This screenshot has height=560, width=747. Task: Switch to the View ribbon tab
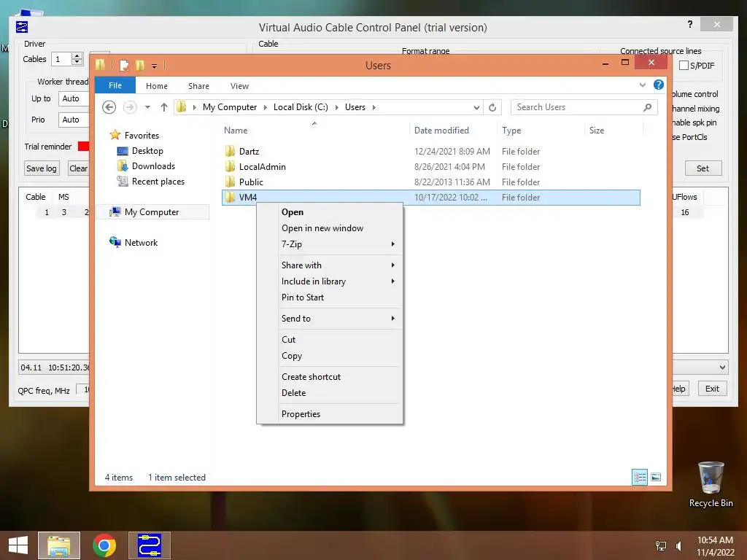point(239,86)
